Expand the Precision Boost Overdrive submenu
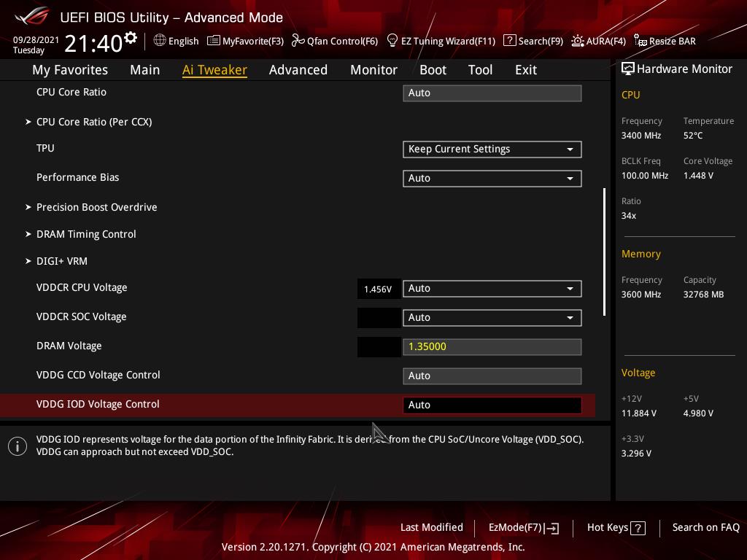747x560 pixels. pos(96,207)
